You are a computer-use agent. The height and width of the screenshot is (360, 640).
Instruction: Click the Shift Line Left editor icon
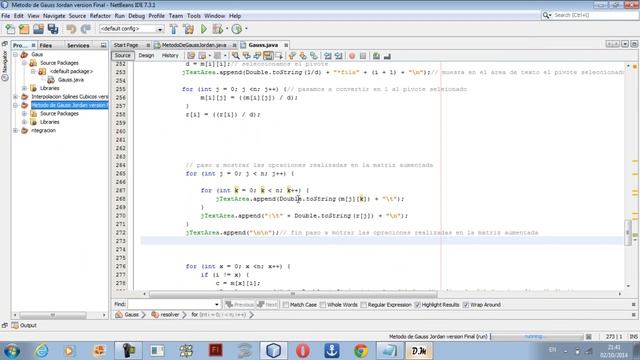[x=328, y=56]
